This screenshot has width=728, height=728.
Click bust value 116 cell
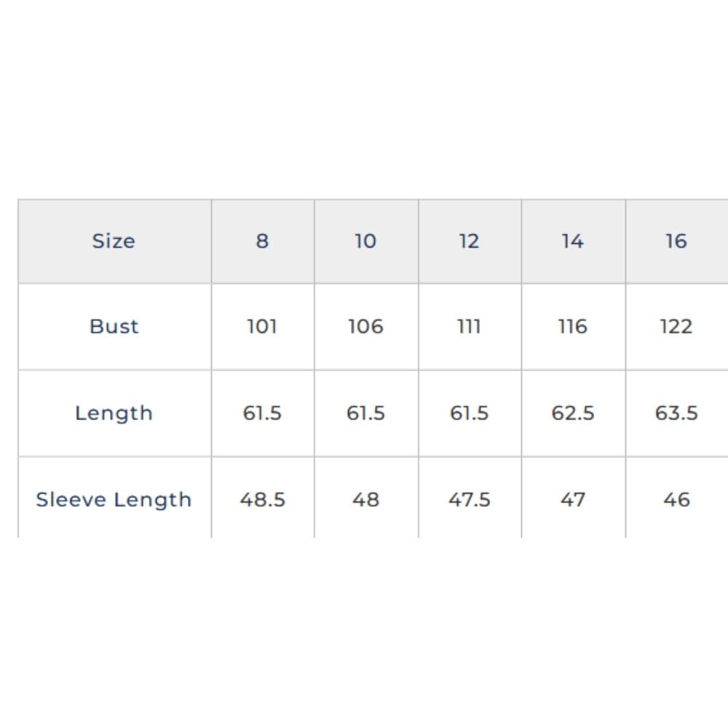tap(573, 326)
